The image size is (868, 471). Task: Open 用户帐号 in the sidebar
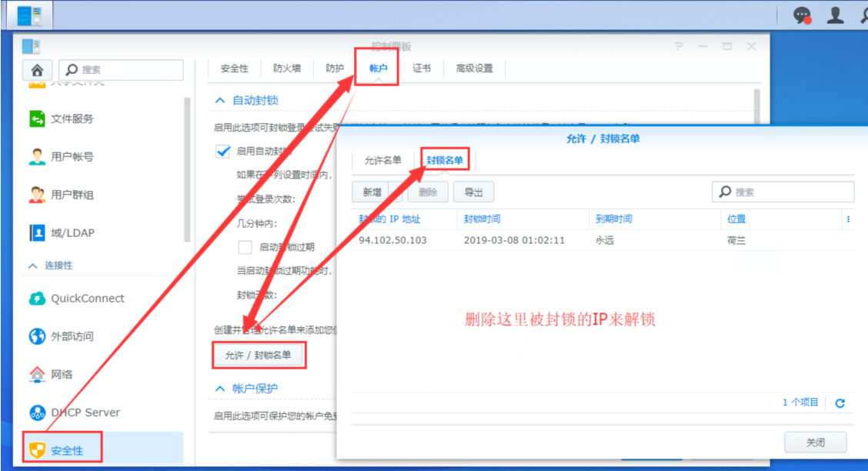coord(72,156)
